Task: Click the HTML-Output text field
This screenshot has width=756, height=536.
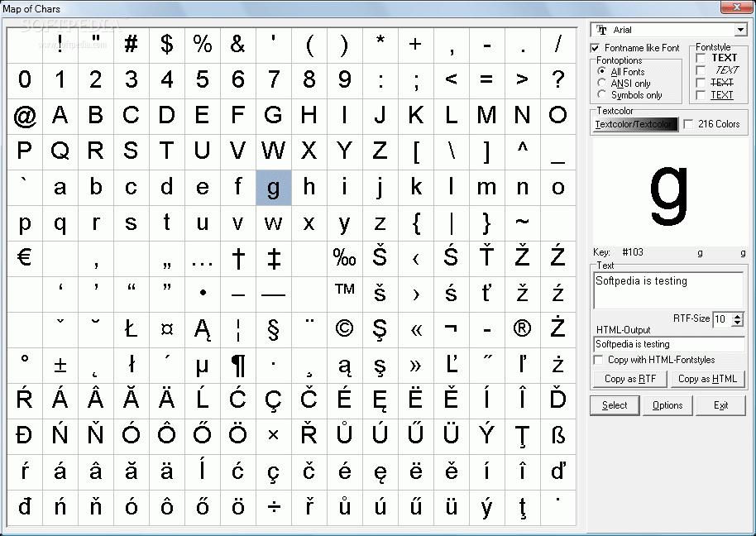Action: (669, 344)
